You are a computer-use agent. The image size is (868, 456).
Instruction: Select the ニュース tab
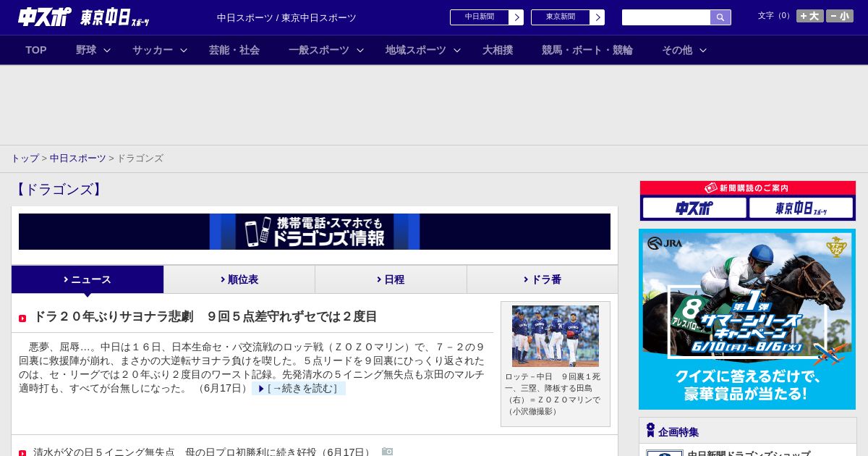pos(88,279)
